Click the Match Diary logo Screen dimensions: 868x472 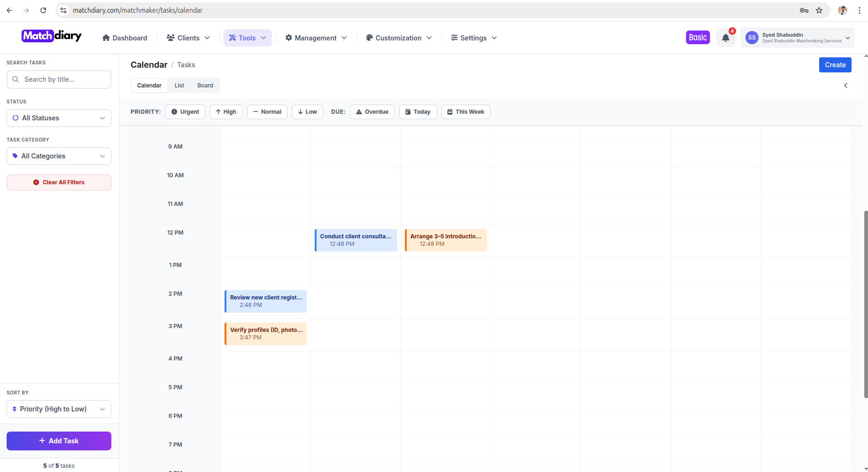click(x=51, y=36)
